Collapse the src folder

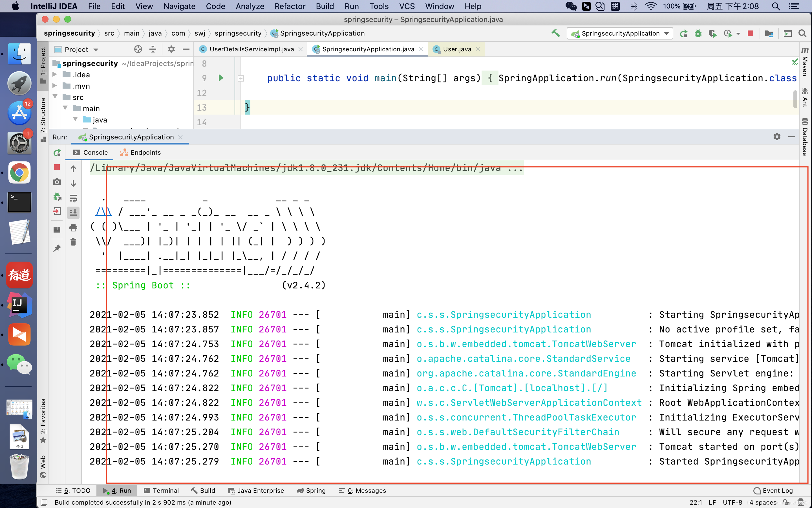click(x=55, y=97)
